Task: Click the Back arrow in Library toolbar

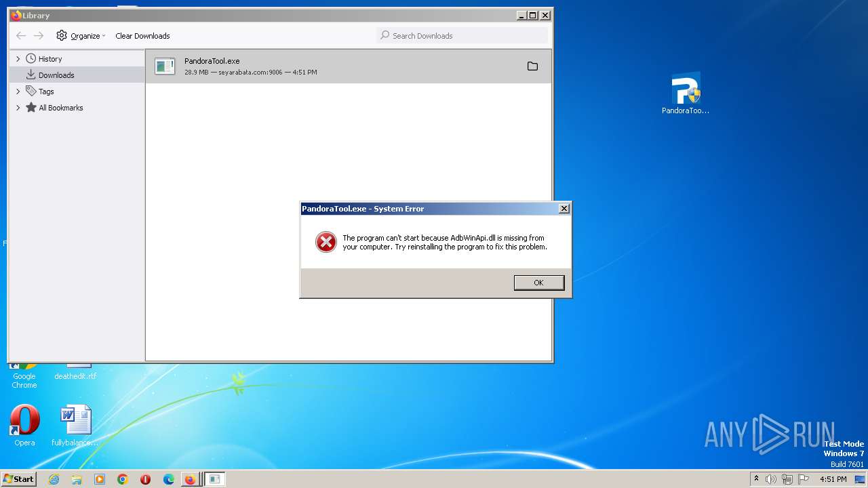Action: [21, 36]
